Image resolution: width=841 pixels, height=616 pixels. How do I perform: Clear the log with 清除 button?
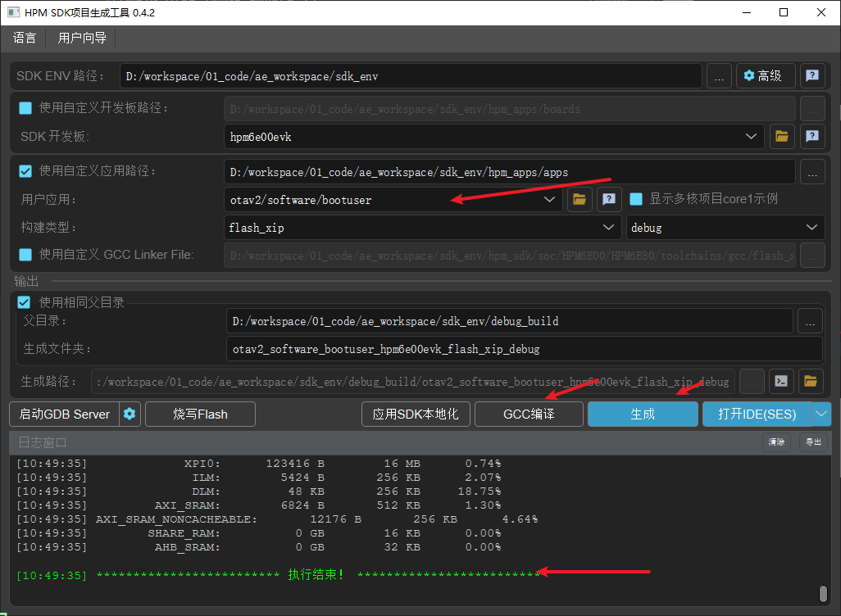point(776,442)
